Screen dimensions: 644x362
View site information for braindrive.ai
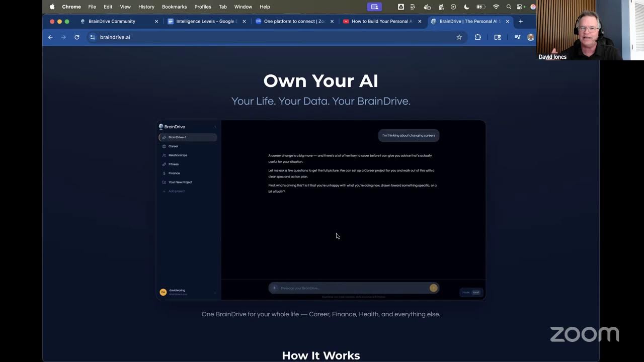[x=93, y=37]
